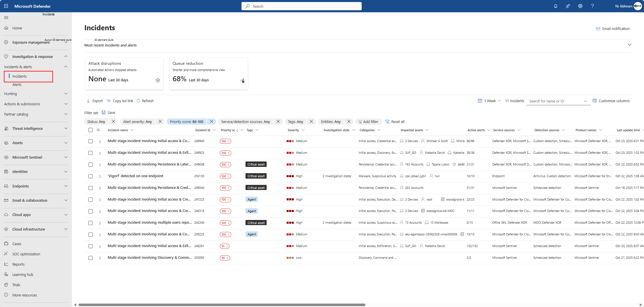This screenshot has height=307, width=644.
Task: Click the Reports chart icon
Action: (x=6, y=264)
